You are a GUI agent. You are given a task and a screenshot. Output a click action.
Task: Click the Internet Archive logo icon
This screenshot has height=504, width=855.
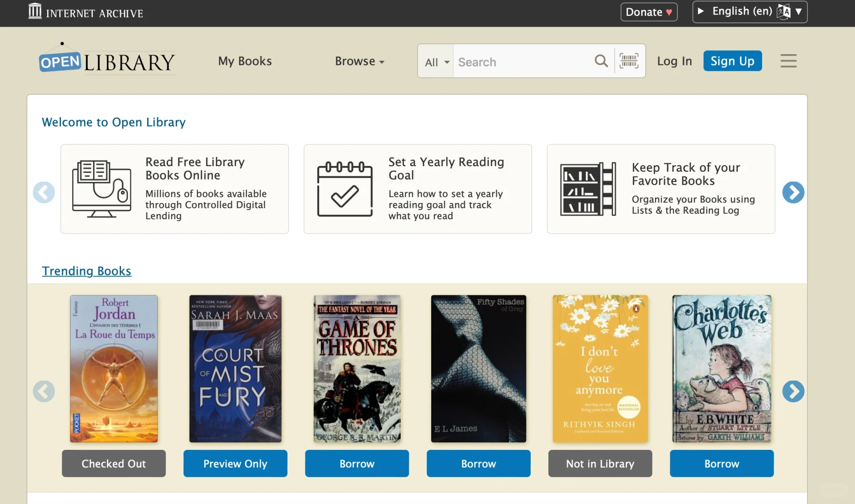pyautogui.click(x=35, y=11)
